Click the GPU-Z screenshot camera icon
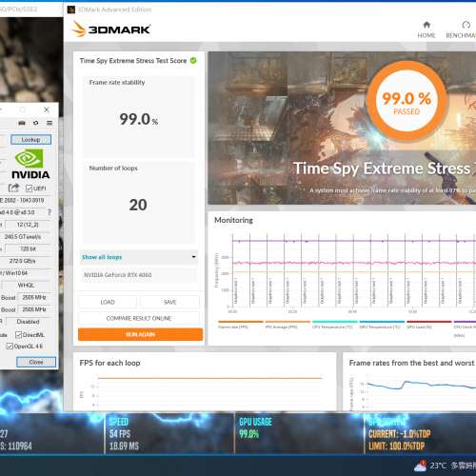Screen dimensions: 476x476 [x=22, y=123]
